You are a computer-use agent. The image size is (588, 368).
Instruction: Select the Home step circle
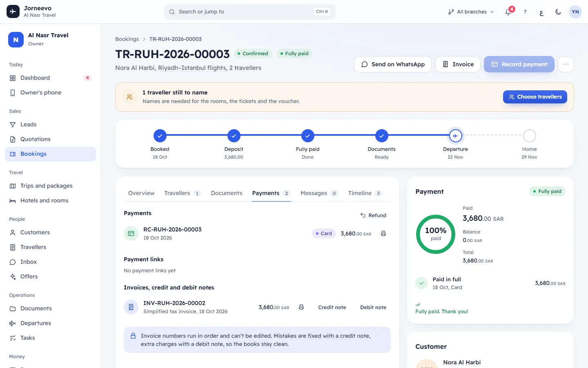coord(529,136)
